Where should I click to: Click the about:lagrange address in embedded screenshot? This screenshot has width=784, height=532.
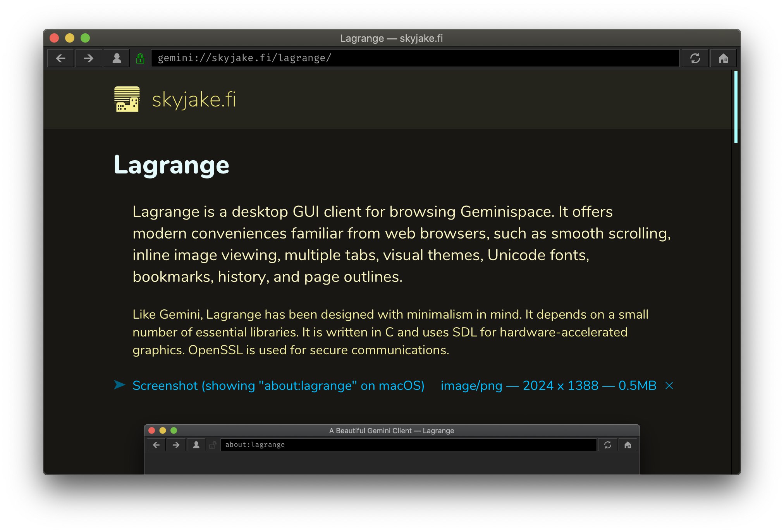click(x=255, y=444)
